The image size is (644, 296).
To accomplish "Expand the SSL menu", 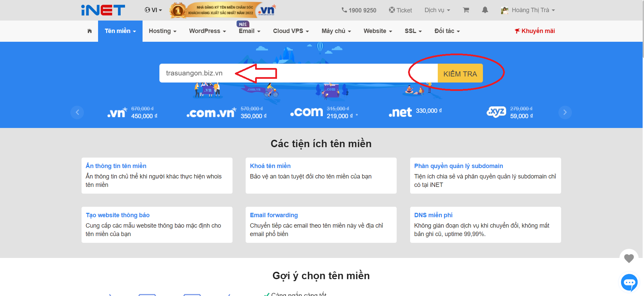I will [x=413, y=31].
